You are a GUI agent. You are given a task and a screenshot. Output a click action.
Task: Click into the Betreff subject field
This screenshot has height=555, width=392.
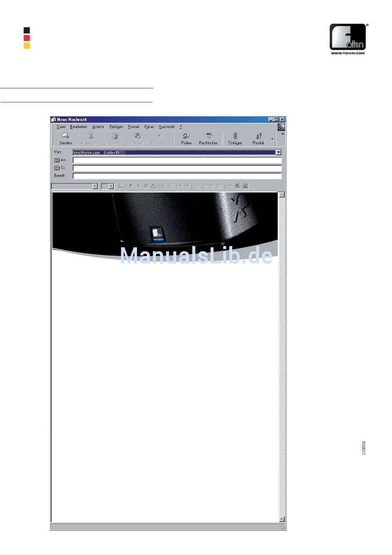coord(177,176)
